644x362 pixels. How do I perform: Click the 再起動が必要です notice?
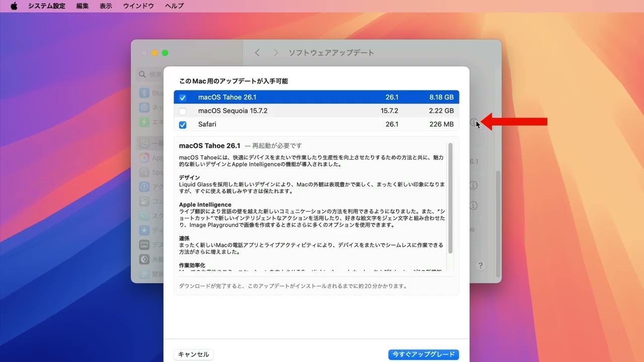click(277, 146)
